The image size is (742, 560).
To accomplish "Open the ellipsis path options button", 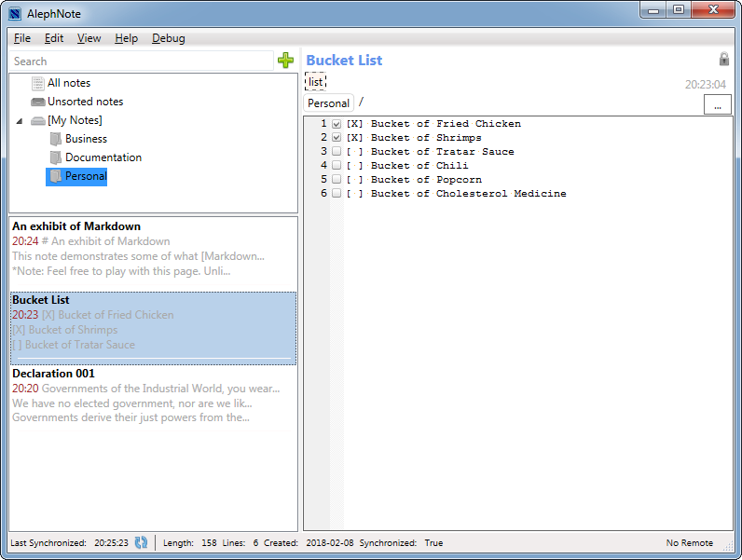I will (x=717, y=105).
